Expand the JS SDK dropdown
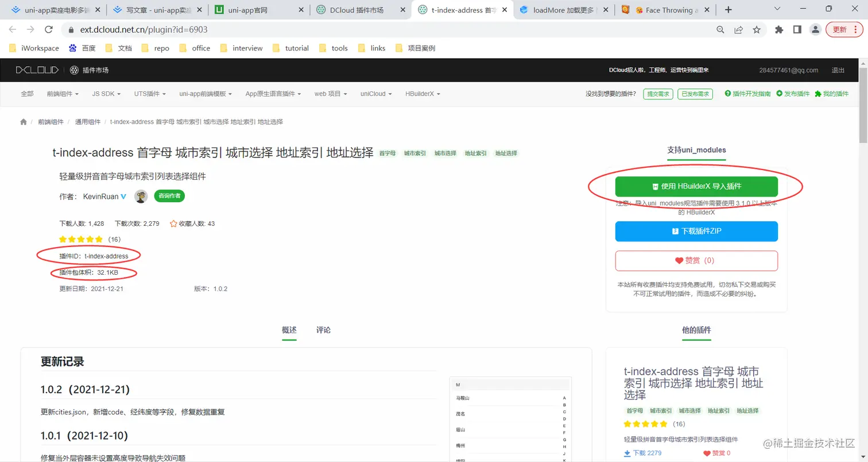Viewport: 868px width, 462px height. pos(107,94)
